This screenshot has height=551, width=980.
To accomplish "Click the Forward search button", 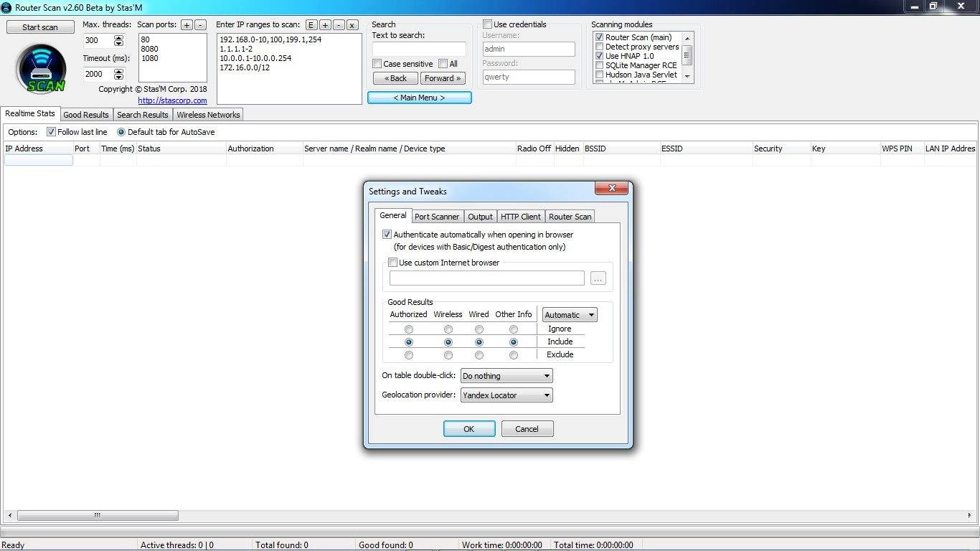I will click(443, 78).
